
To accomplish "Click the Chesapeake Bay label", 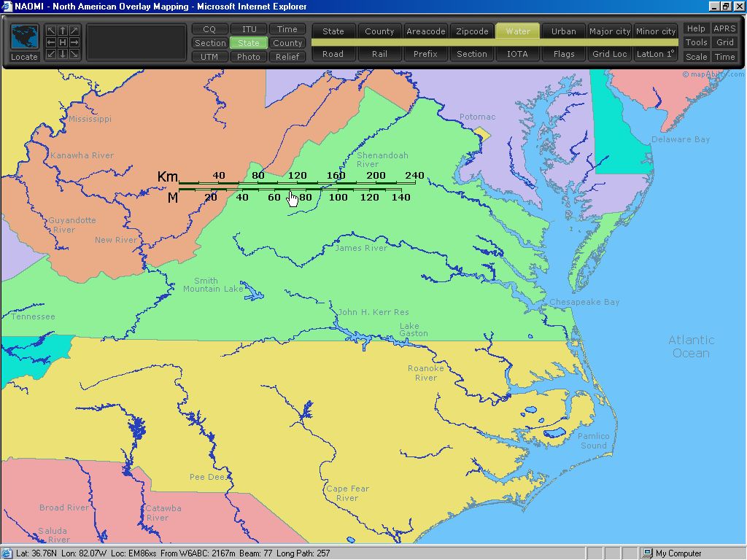I will (x=584, y=302).
